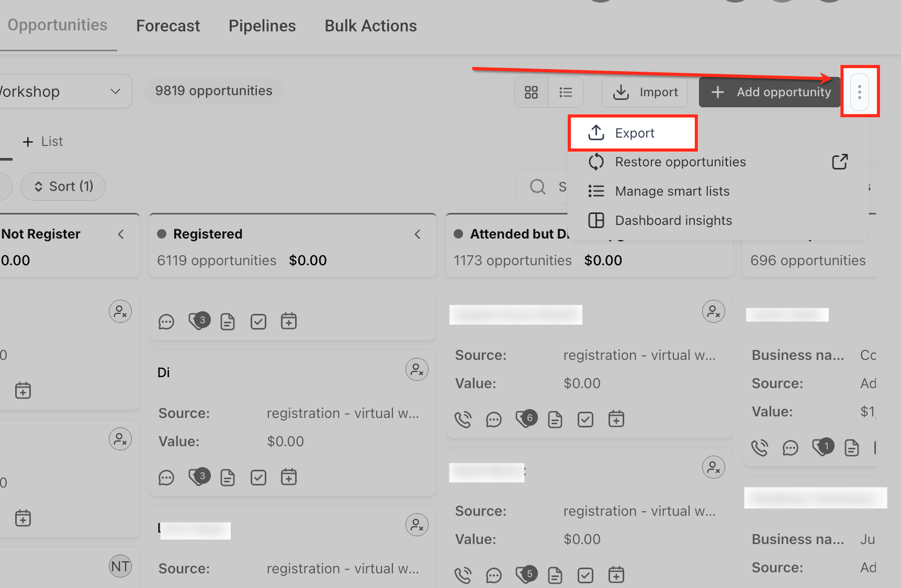Click the tags icon showing badge 1
The height and width of the screenshot is (588, 901).
coord(823,447)
